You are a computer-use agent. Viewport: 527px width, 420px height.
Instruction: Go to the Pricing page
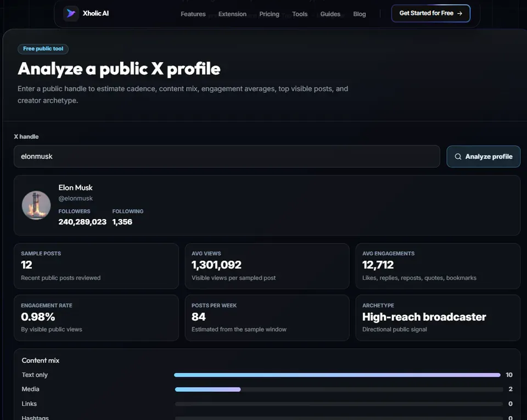tap(269, 14)
